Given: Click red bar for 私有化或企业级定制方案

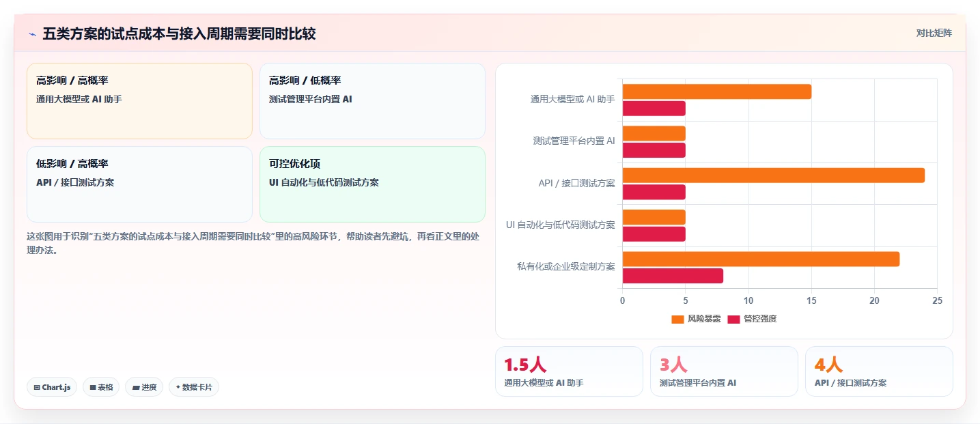Looking at the screenshot, I should pos(673,276).
